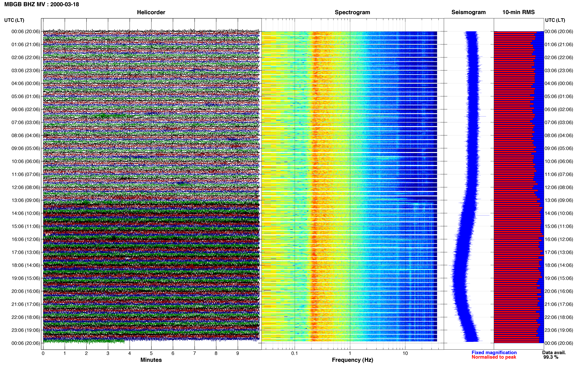Select left time label 16:06 (12:06)
Viewport: 588px width, 368px height.
(26, 239)
